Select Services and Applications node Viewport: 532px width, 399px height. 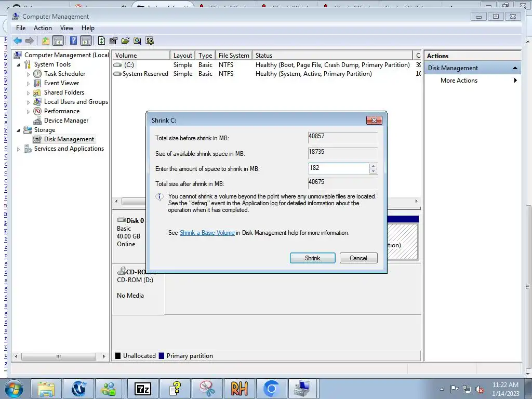(69, 149)
